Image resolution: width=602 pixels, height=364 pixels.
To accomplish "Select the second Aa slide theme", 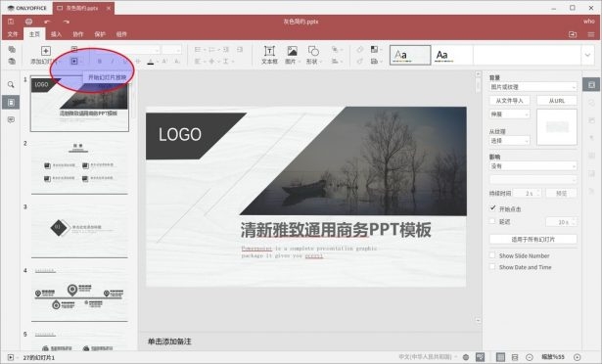I will click(x=451, y=55).
